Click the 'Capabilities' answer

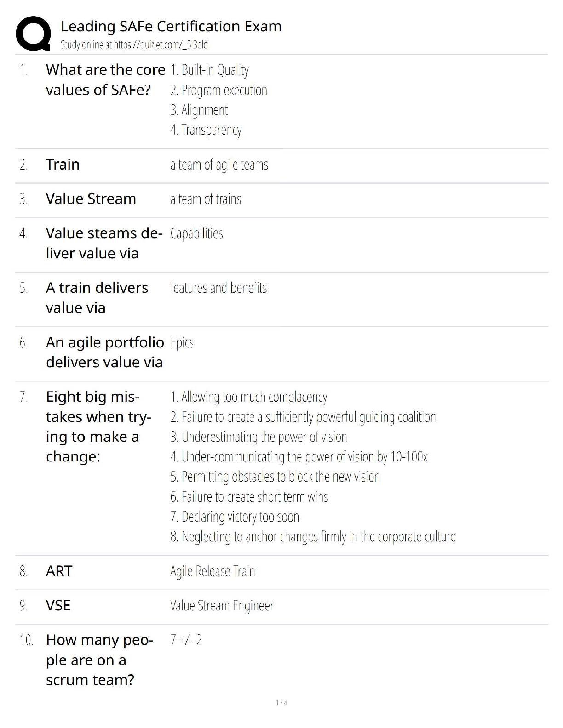196,233
